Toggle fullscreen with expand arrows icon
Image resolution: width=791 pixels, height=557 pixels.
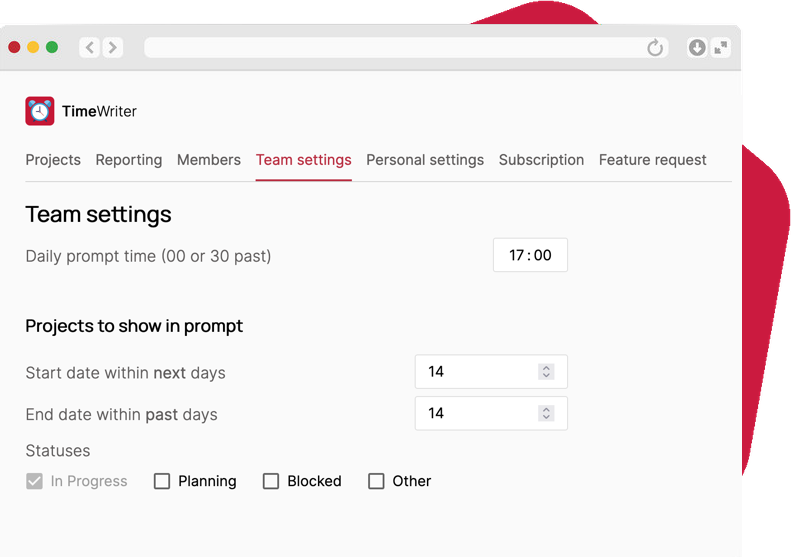point(721,47)
